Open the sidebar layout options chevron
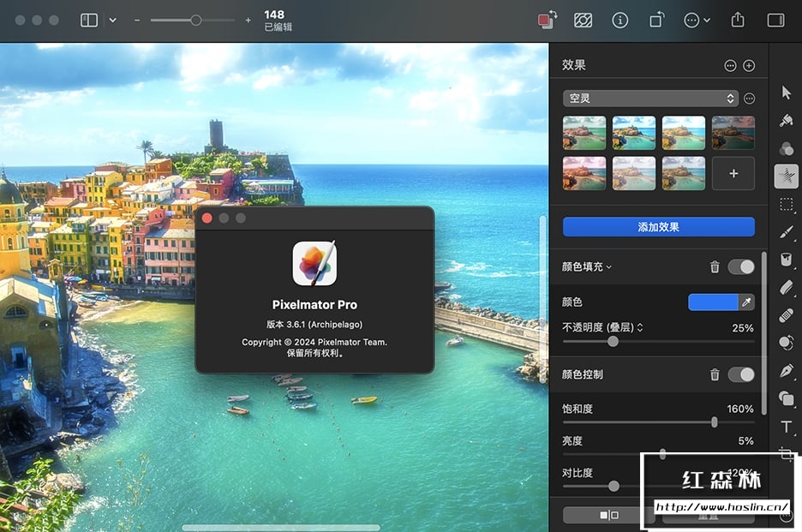Viewport: 802px width, 532px height. click(x=112, y=21)
